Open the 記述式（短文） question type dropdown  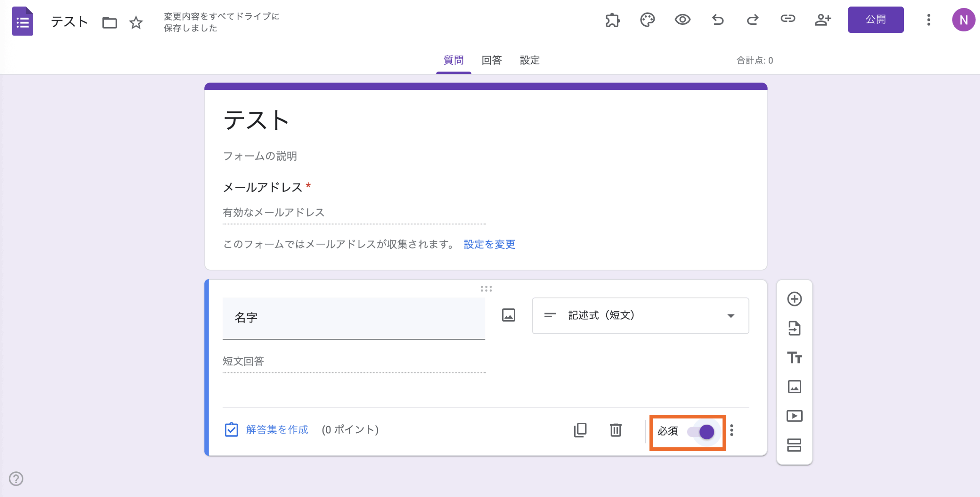click(x=640, y=315)
